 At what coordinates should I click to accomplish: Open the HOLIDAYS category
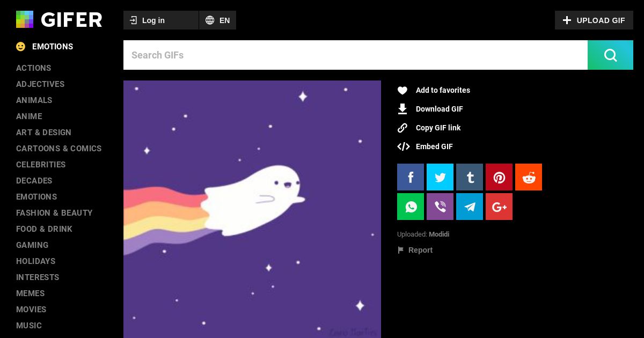36,261
